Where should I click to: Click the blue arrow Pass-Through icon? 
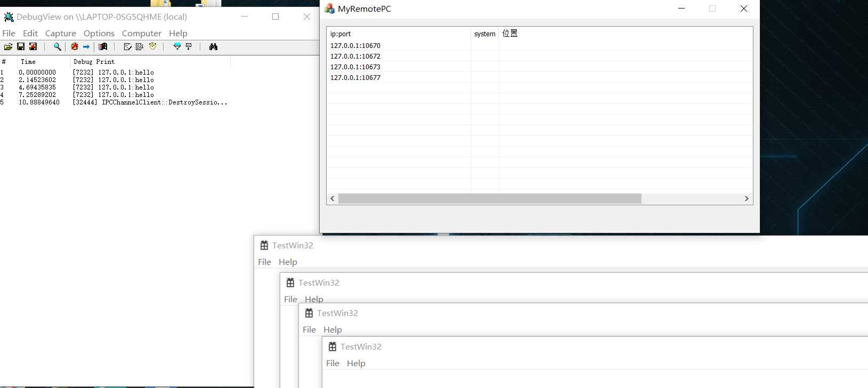86,47
